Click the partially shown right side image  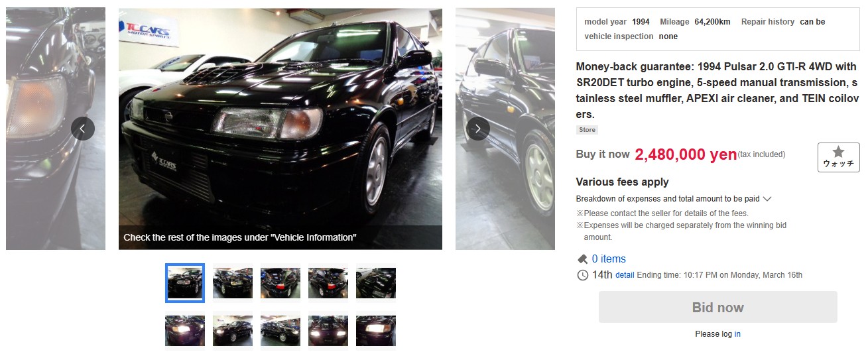click(x=505, y=129)
